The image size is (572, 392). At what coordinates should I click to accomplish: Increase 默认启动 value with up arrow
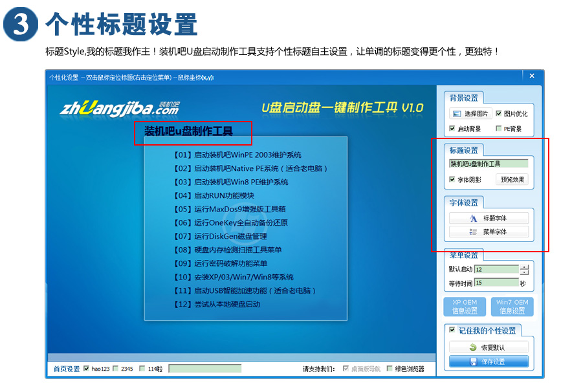[x=524, y=267]
